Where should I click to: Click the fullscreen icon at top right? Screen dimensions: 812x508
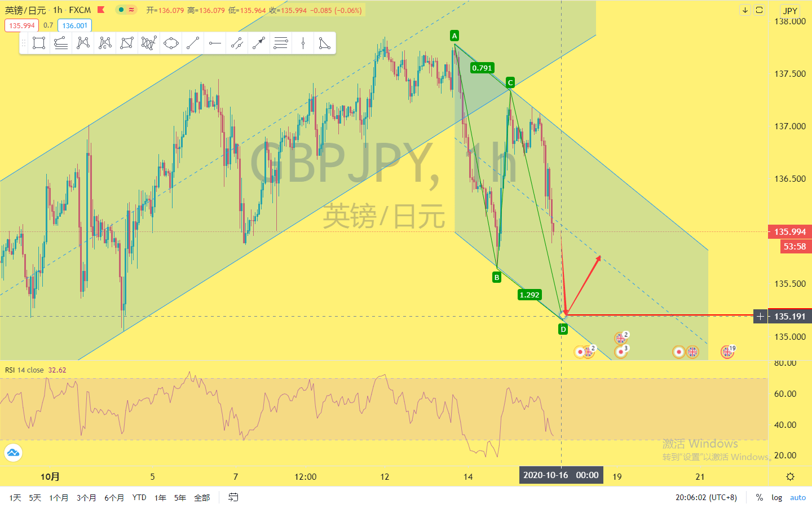coord(760,10)
